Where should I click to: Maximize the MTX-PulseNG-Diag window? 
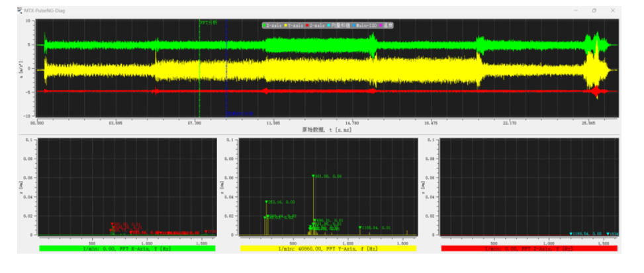pyautogui.click(x=594, y=11)
